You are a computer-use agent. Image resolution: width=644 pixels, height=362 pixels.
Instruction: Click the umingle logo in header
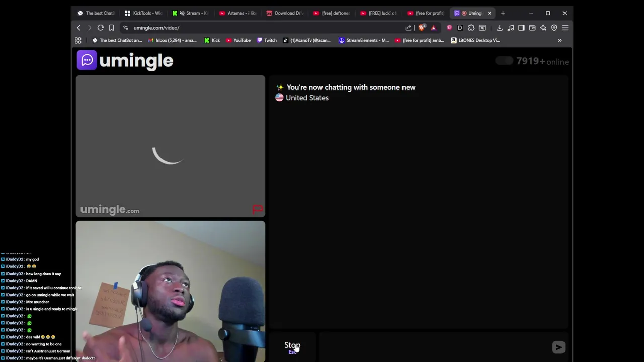[125, 60]
